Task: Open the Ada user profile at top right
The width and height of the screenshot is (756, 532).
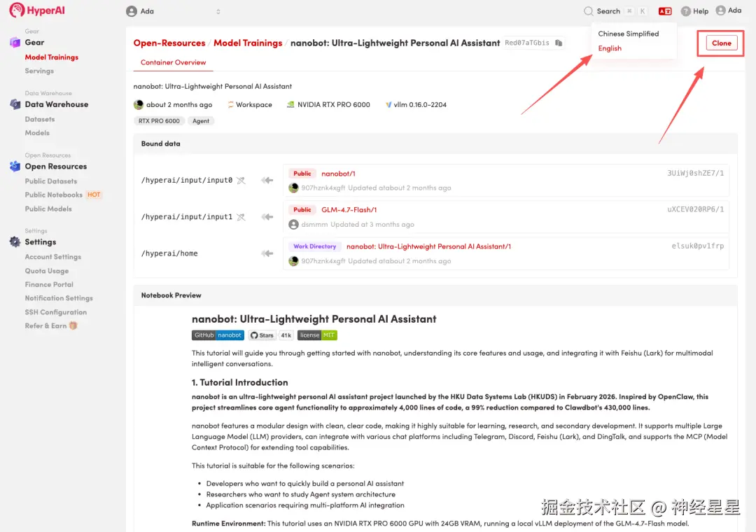Action: click(x=729, y=10)
